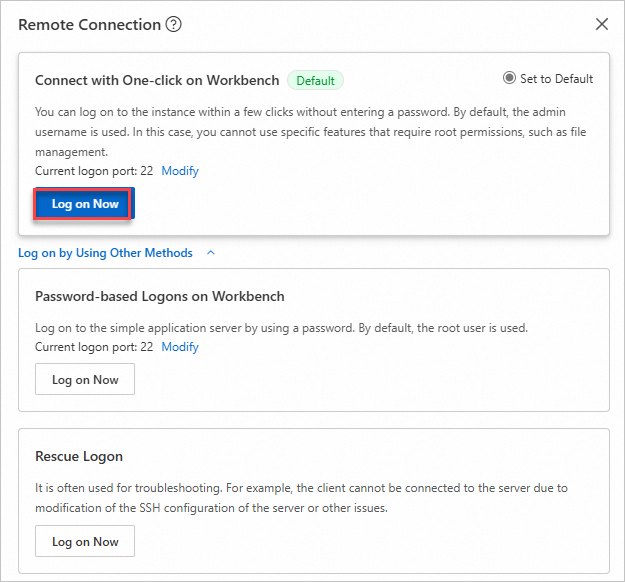Viewport: 625px width, 582px height.
Task: Click Current logon port text in One-click section
Action: pyautogui.click(x=94, y=171)
